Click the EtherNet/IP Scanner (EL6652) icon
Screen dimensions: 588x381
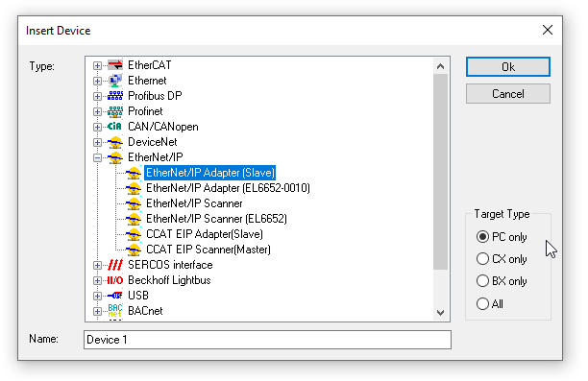point(134,219)
